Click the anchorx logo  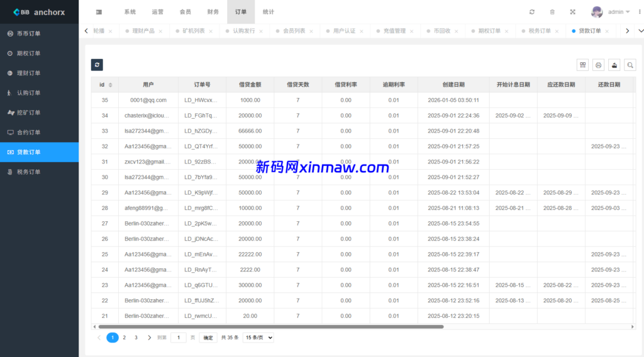tap(39, 12)
